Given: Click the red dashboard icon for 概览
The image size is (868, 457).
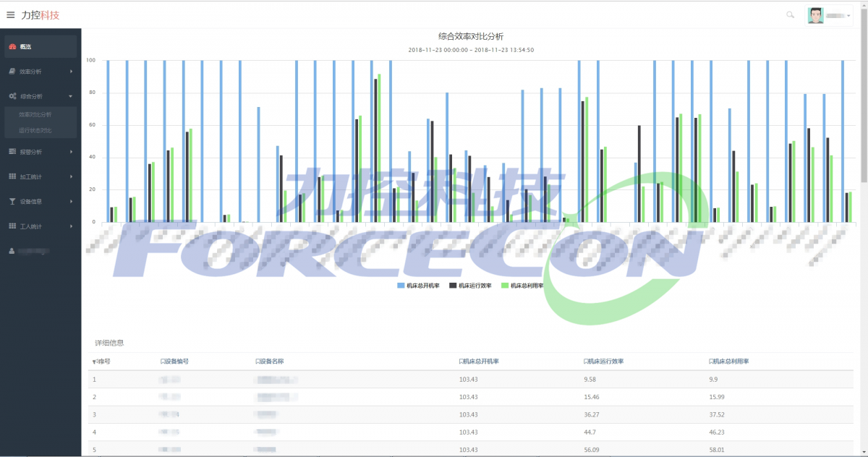Looking at the screenshot, I should point(12,47).
